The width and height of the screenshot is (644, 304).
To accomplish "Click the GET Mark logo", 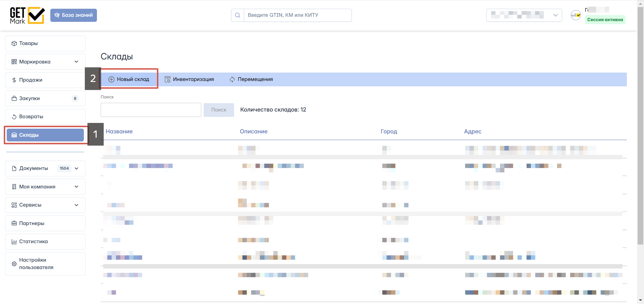I will pyautogui.click(x=27, y=15).
